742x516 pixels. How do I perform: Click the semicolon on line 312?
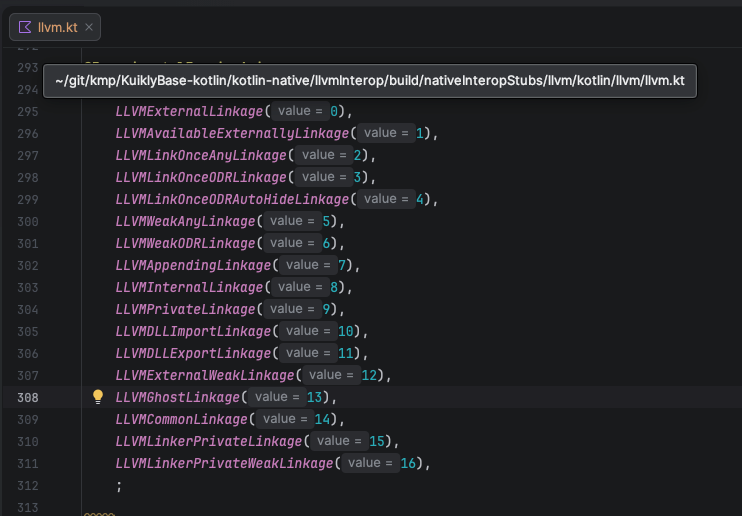(118, 485)
